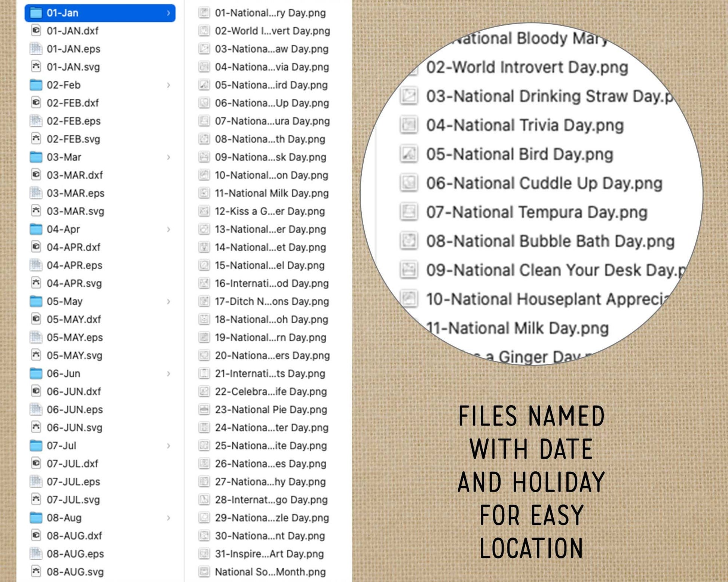Click the 07-JUL.svg file name
This screenshot has width=728, height=582.
[73, 500]
